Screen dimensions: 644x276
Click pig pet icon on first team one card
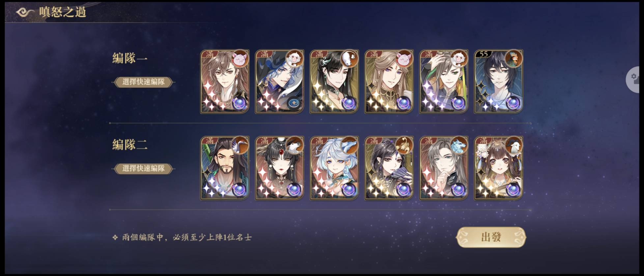coord(240,59)
